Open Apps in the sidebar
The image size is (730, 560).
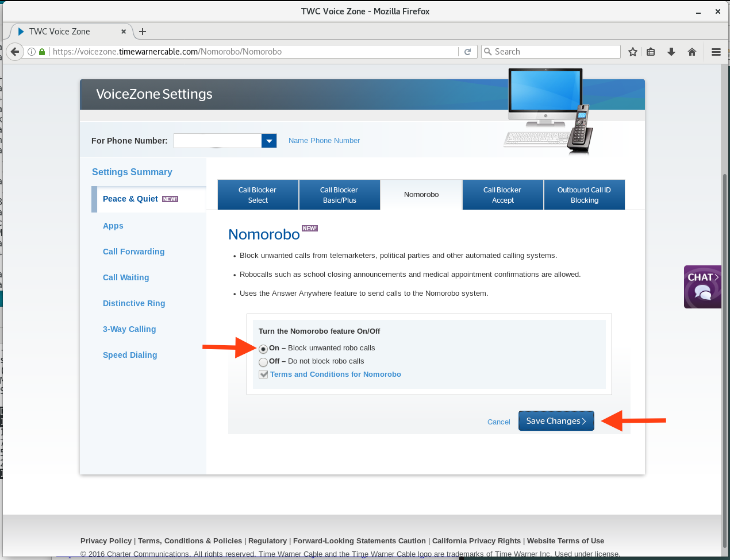coord(113,226)
